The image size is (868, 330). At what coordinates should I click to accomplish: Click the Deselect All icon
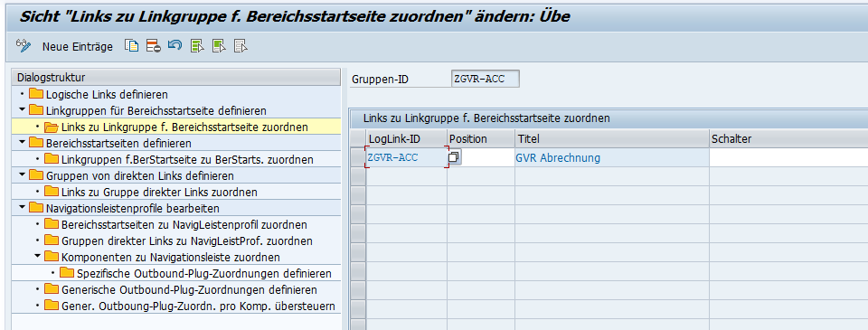pyautogui.click(x=241, y=46)
